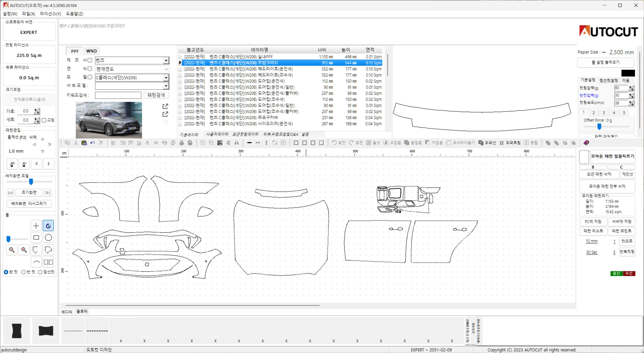Click the 가로 width stepper
This screenshot has width=644, height=353.
pyautogui.click(x=37, y=111)
